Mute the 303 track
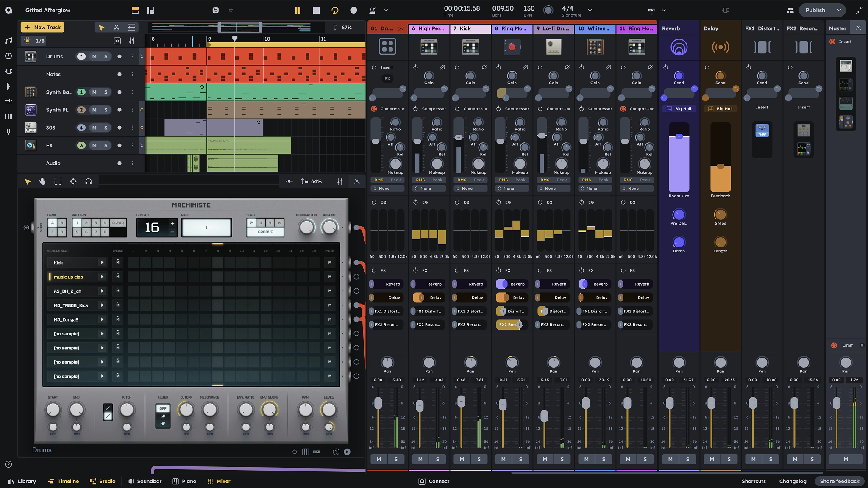 point(94,128)
